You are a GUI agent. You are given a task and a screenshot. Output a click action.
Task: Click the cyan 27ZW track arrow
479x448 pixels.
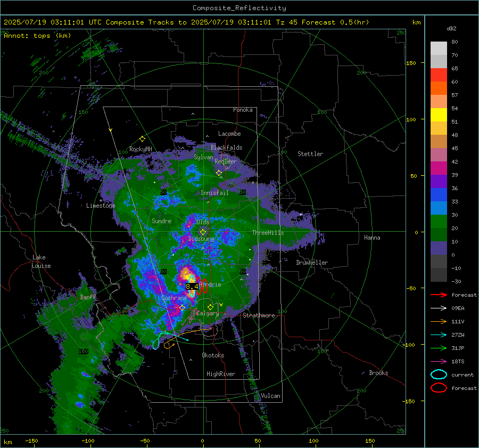pos(439,335)
